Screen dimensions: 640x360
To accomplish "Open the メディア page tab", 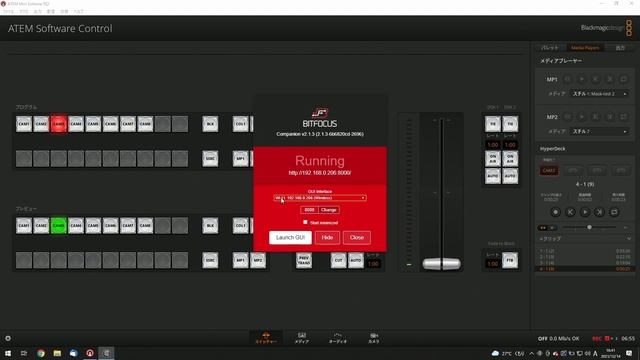I will coord(302,338).
